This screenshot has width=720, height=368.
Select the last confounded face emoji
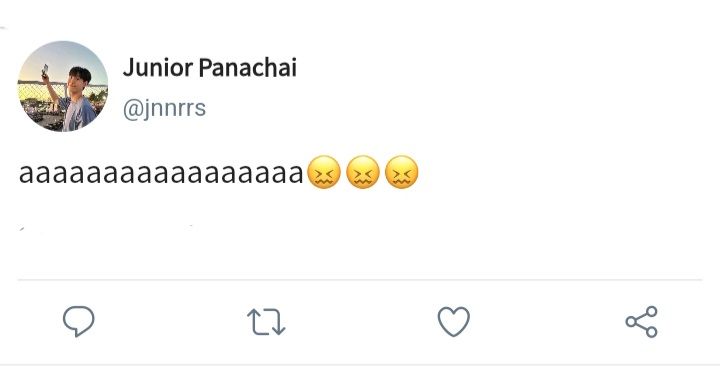pyautogui.click(x=402, y=172)
